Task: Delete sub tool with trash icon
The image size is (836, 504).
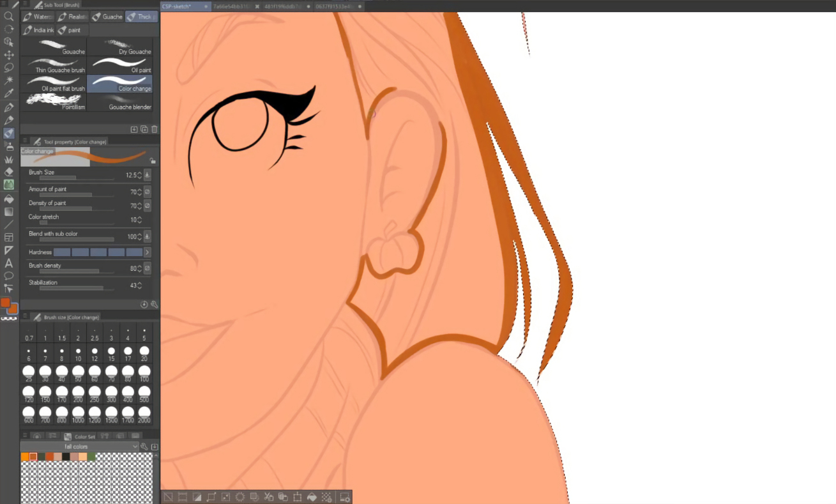Action: (155, 129)
